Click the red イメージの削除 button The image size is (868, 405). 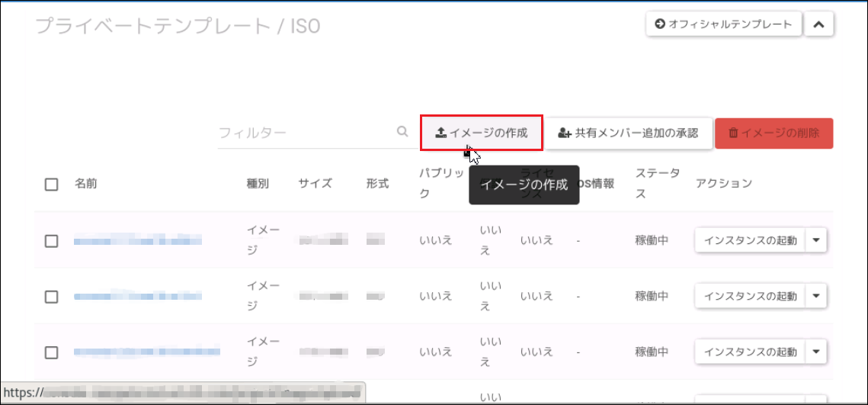(x=774, y=133)
